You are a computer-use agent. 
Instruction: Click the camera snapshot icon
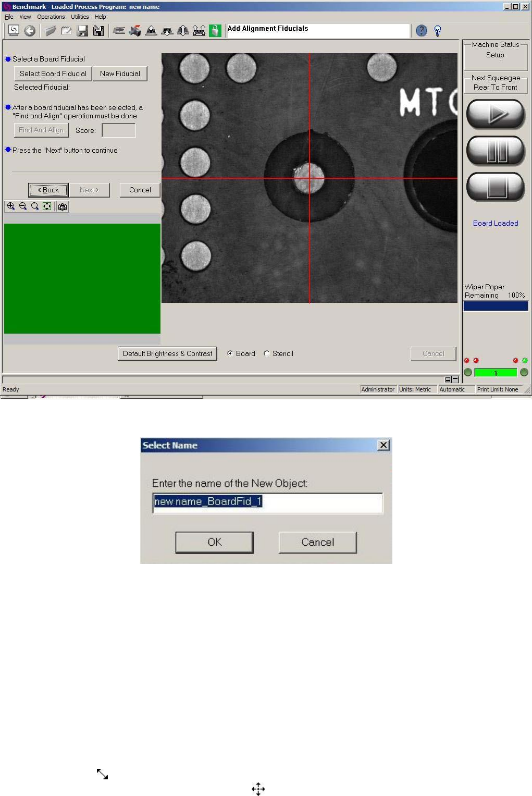coord(63,207)
